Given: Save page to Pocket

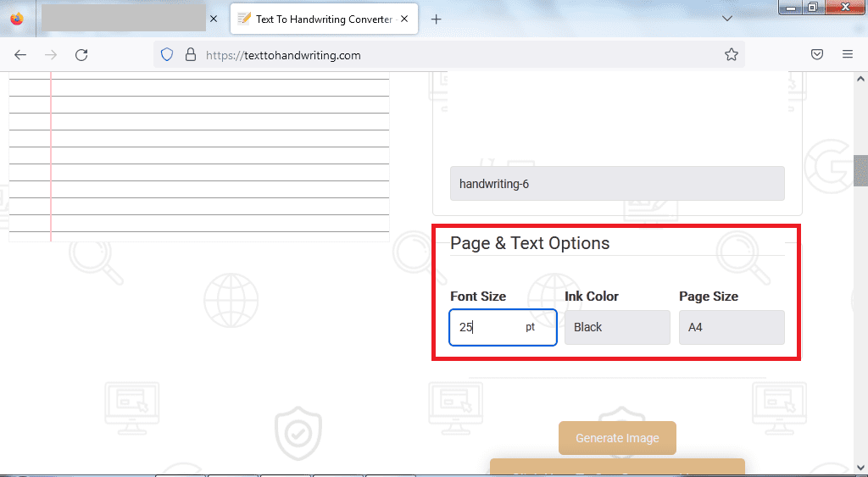Looking at the screenshot, I should (x=817, y=55).
